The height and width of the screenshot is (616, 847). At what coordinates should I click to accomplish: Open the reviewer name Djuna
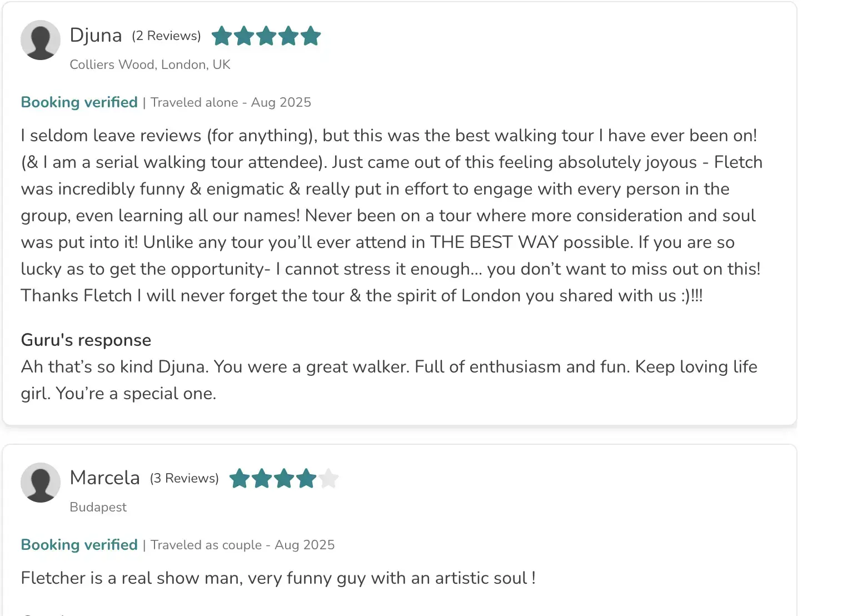96,35
